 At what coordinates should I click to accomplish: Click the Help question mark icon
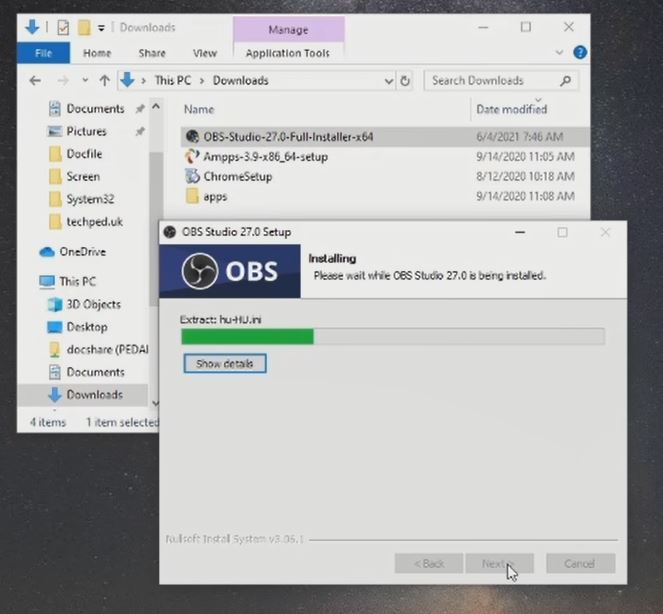580,53
